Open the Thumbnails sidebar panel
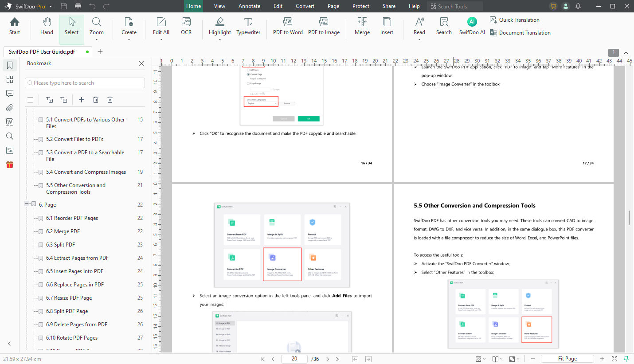 10,79
